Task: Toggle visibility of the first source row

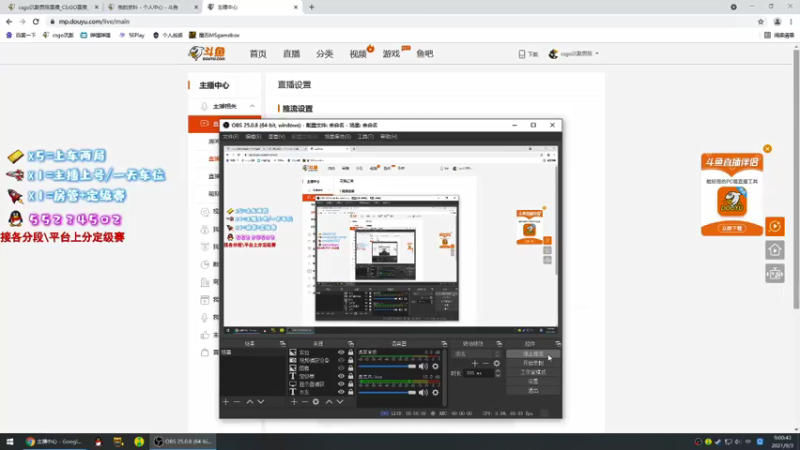Action: point(341,352)
